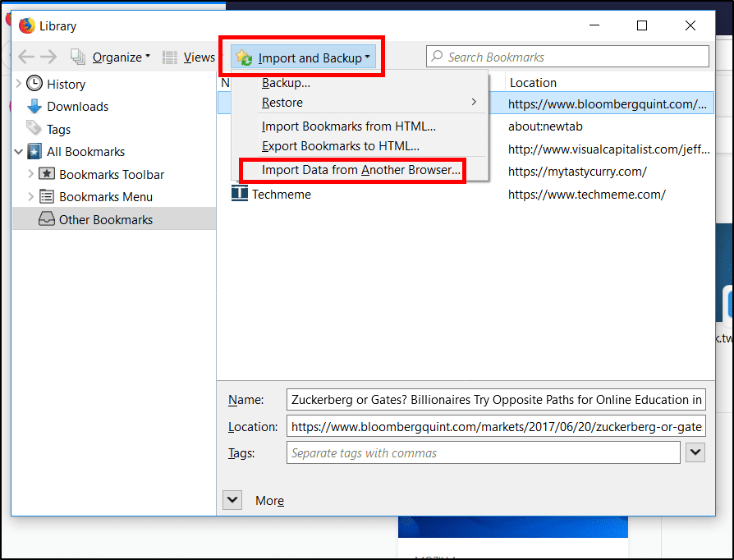Select Import Bookmarks from HTML...
Screen dimensions: 734x560
348,126
